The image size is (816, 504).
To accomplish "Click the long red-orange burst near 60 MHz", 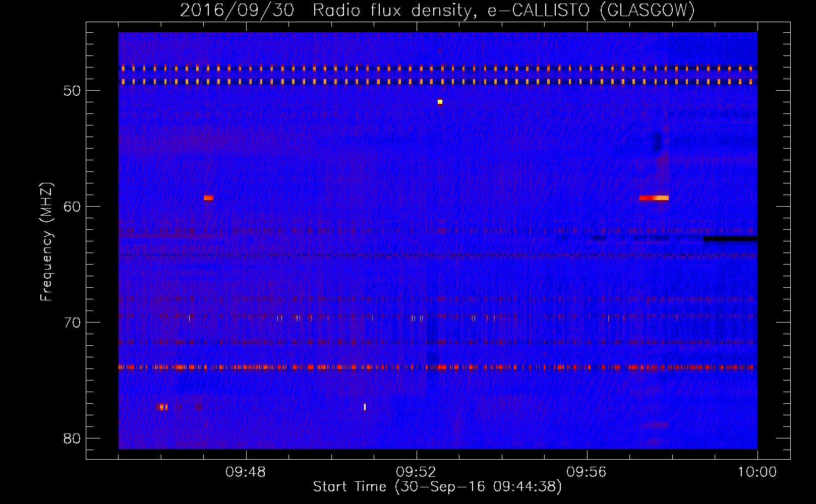I will [x=654, y=198].
